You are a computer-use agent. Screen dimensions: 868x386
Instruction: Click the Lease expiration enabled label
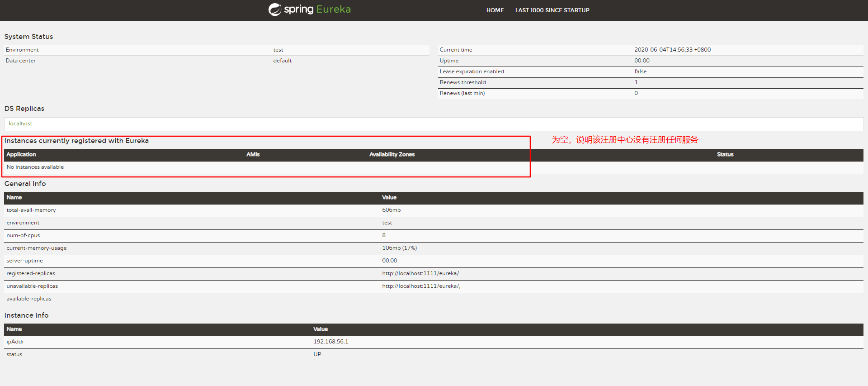472,71
